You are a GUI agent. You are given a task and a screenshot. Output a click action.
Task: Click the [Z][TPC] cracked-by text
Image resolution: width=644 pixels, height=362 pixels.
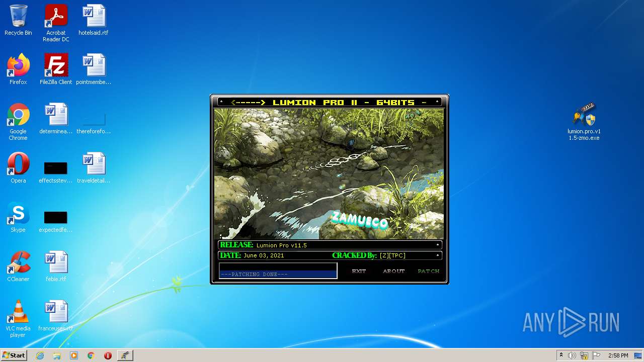(x=392, y=255)
